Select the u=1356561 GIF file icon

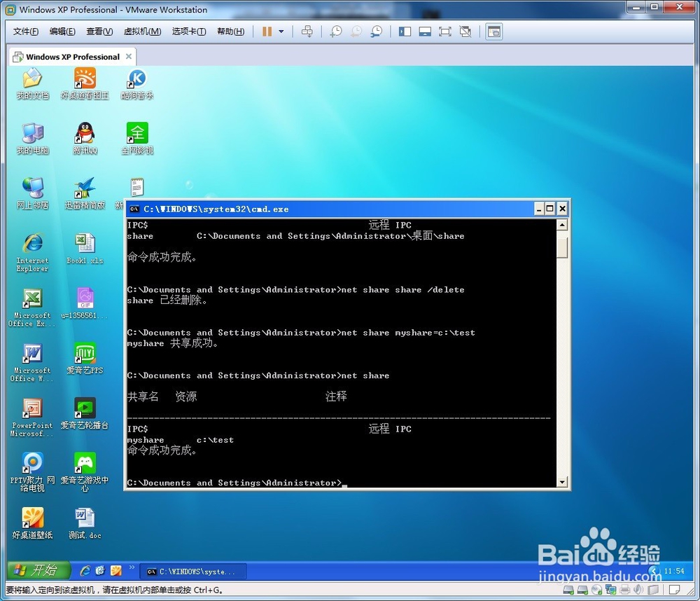85,304
